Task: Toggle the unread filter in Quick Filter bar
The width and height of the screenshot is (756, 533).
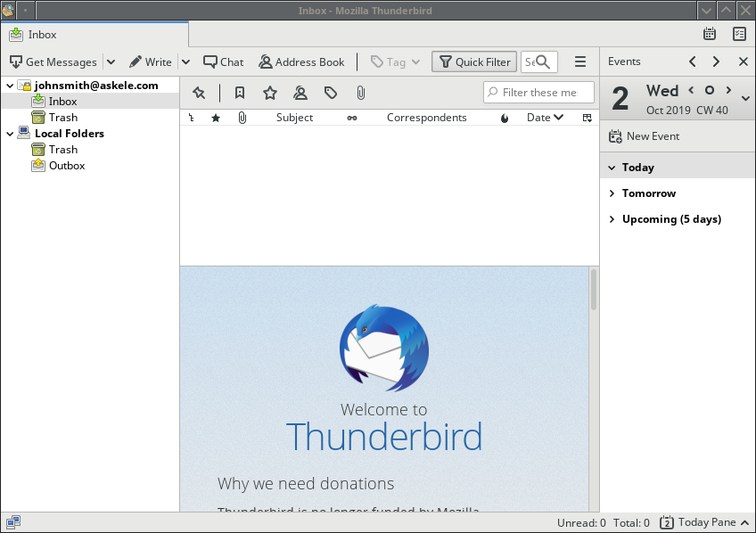Action: point(239,93)
